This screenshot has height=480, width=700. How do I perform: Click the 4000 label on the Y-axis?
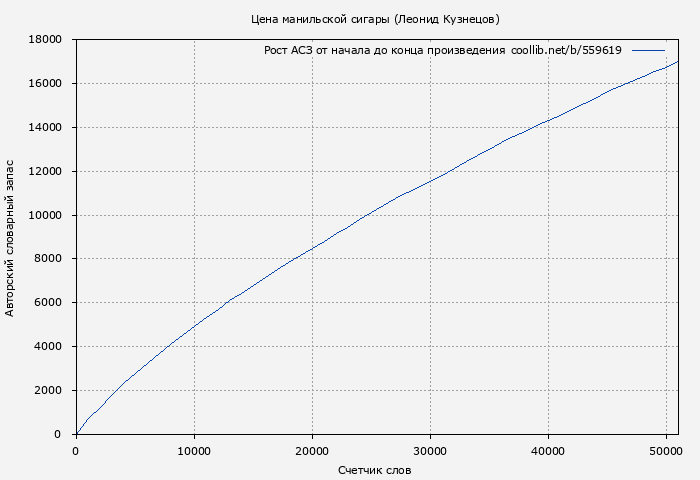[x=49, y=347]
